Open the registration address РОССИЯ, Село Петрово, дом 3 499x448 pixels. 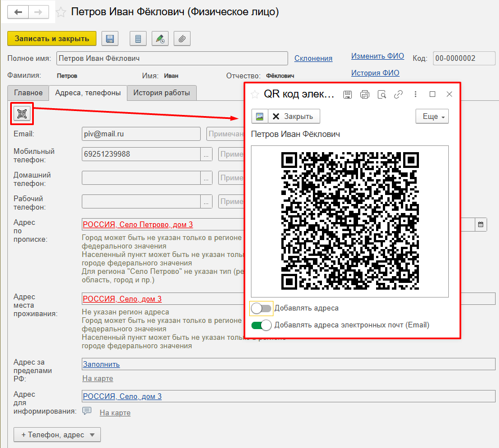pyautogui.click(x=138, y=224)
